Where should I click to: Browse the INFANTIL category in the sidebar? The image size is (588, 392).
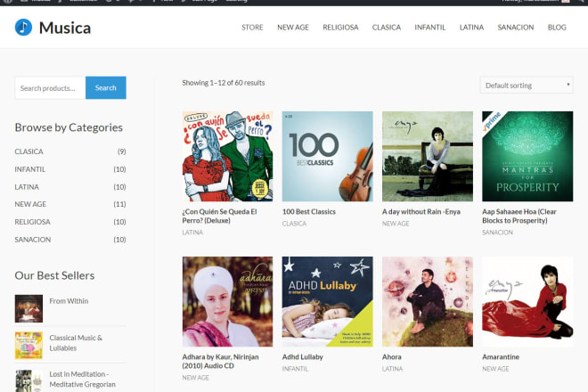click(x=30, y=169)
